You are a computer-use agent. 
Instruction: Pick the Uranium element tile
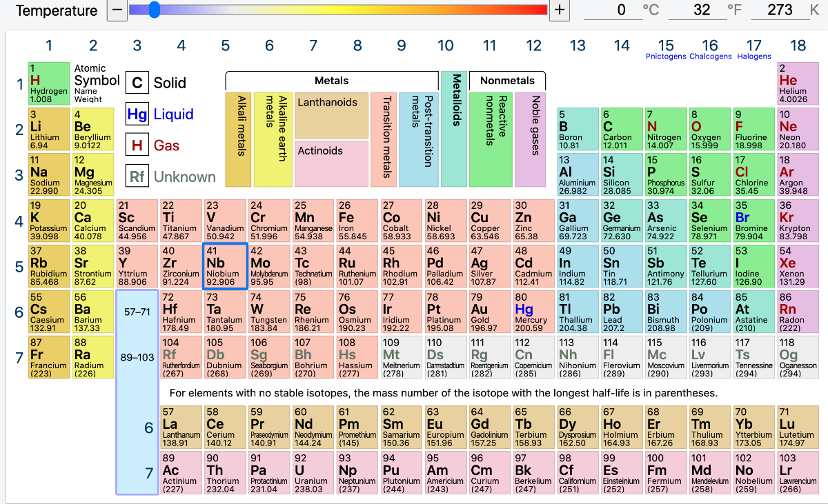(x=313, y=472)
